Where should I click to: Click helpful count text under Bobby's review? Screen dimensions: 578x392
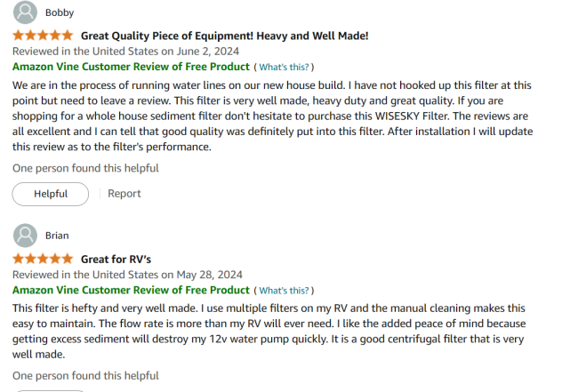pos(85,168)
